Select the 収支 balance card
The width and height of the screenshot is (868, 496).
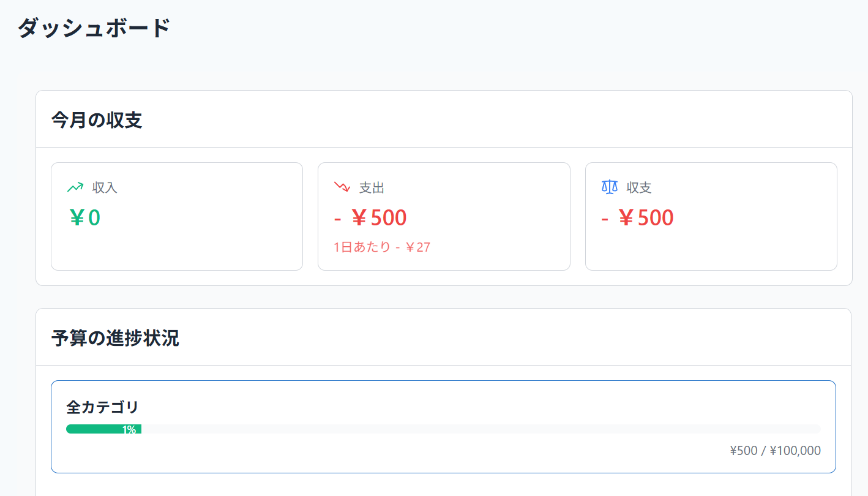(711, 216)
